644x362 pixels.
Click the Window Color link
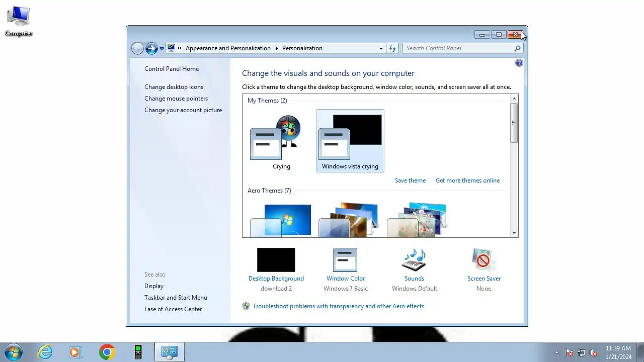346,279
